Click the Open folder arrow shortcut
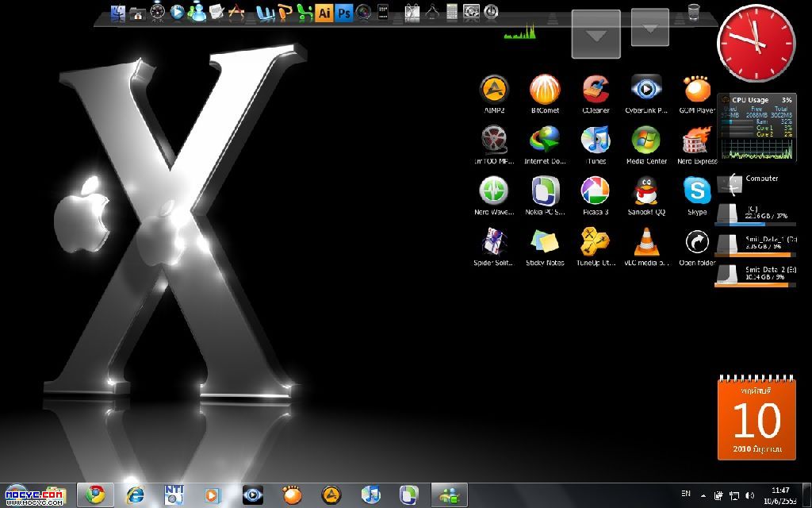The image size is (812, 508). pos(697,246)
